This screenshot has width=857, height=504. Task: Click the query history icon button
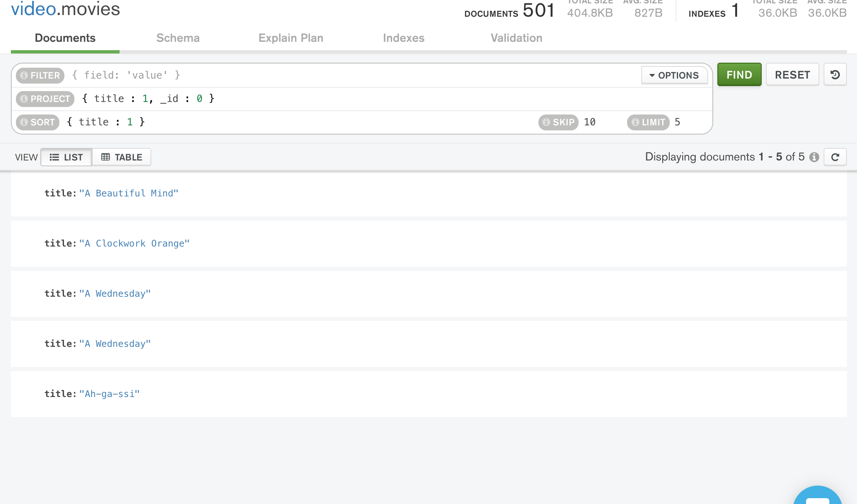[x=835, y=75]
